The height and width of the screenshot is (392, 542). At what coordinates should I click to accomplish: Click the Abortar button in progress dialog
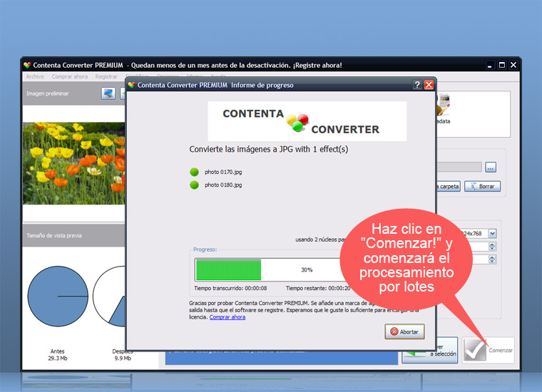click(x=404, y=331)
